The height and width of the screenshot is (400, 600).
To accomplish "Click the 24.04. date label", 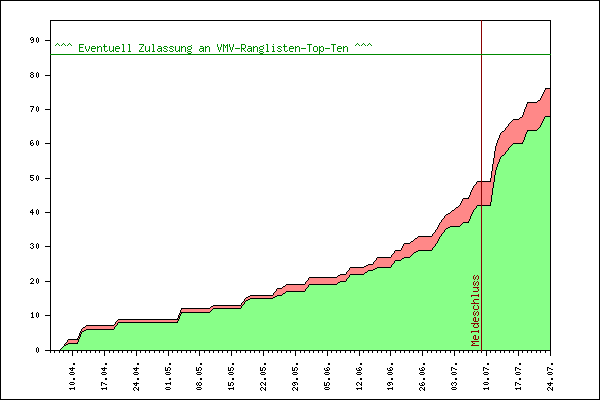I will 137,377.
